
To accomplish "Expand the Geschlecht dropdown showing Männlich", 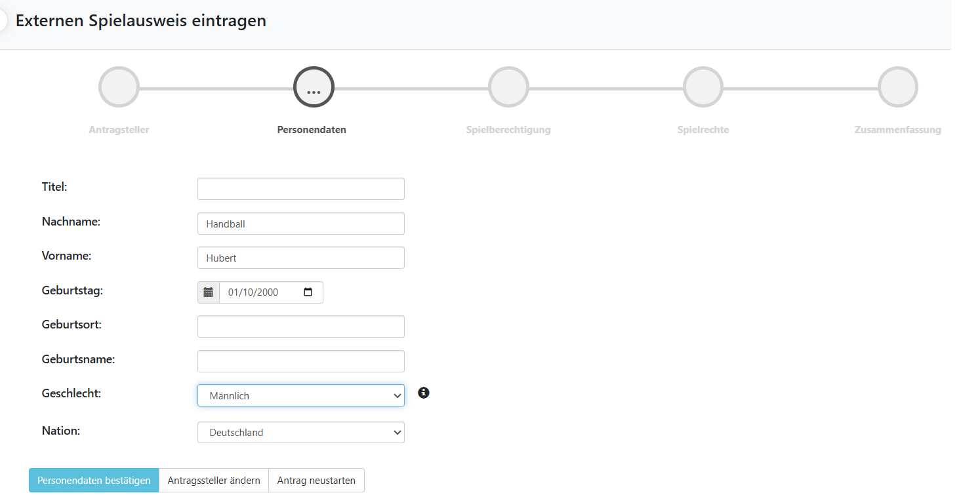I will click(300, 395).
